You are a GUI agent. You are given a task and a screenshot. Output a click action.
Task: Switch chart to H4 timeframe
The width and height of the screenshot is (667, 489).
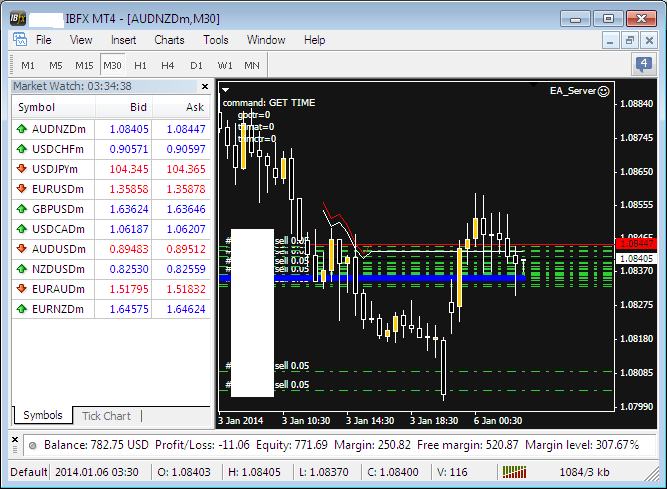click(168, 65)
